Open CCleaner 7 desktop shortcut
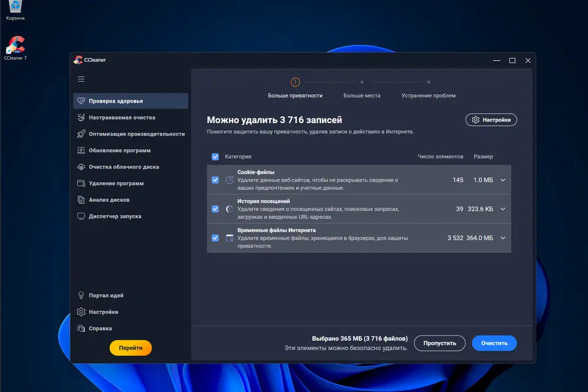 (15, 48)
